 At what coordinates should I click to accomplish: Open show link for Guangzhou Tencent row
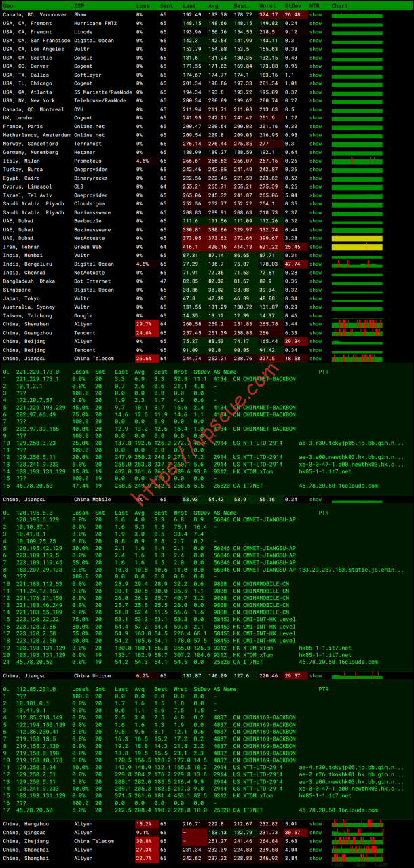pos(316,333)
